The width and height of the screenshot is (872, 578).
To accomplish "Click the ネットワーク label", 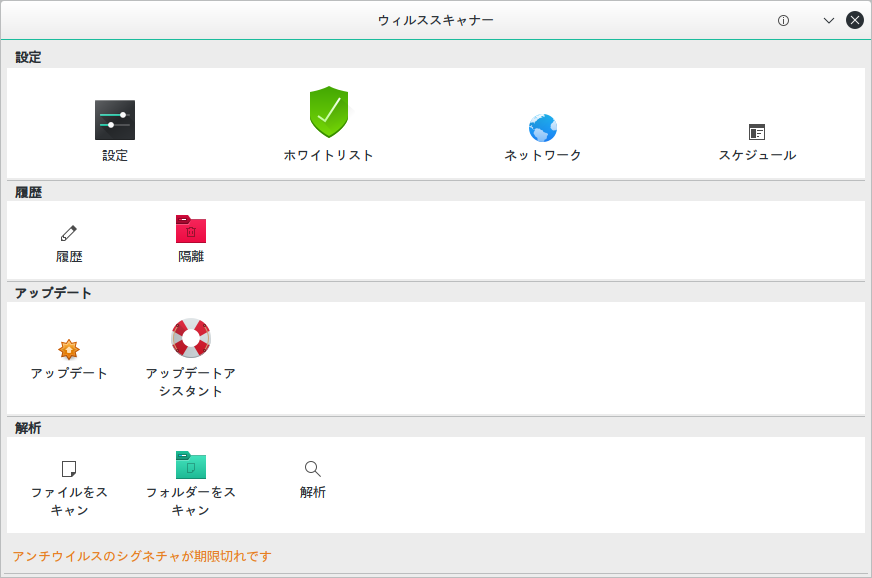I will [x=543, y=155].
